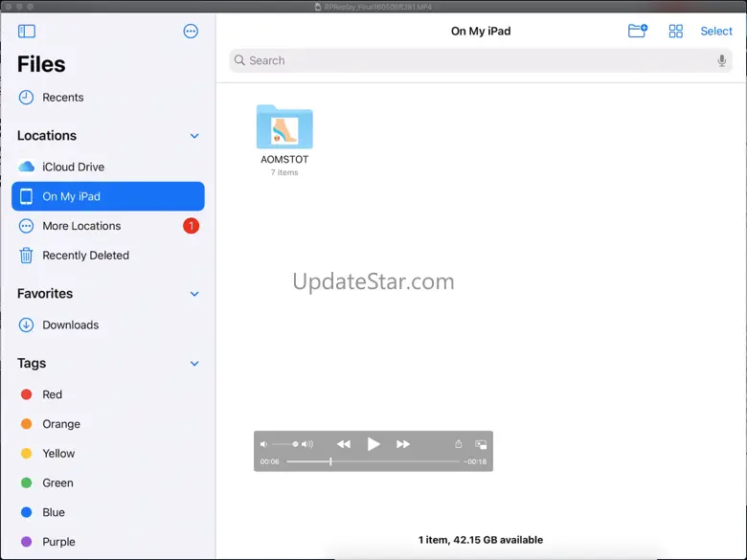Screen dimensions: 747x560
Task: Play the video
Action: (x=373, y=444)
